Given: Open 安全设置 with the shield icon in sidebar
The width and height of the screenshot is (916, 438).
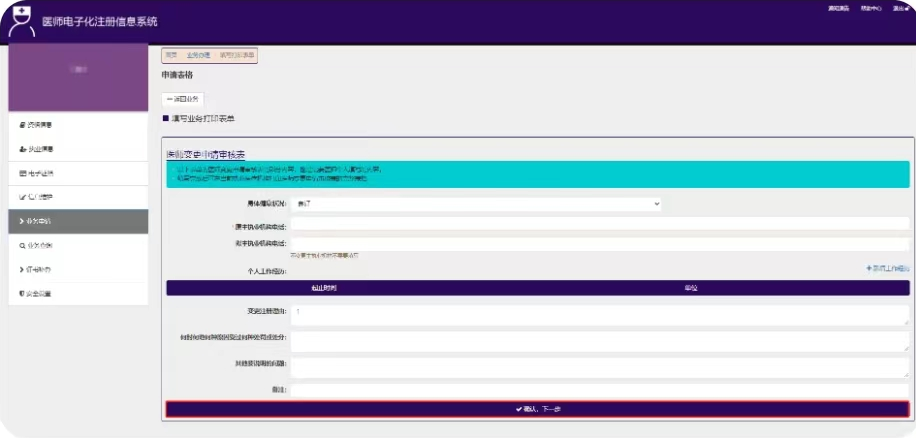Looking at the screenshot, I should click(x=40, y=293).
